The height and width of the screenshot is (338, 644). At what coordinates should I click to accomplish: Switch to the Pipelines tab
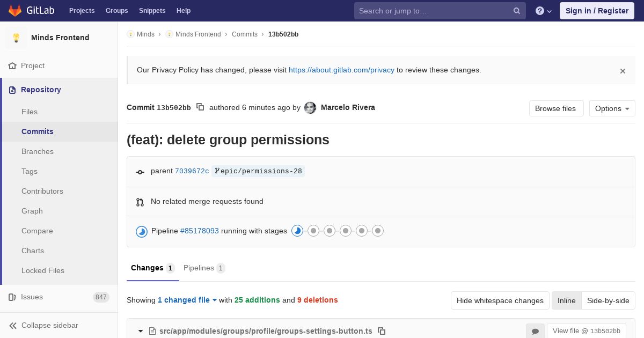coord(204,268)
